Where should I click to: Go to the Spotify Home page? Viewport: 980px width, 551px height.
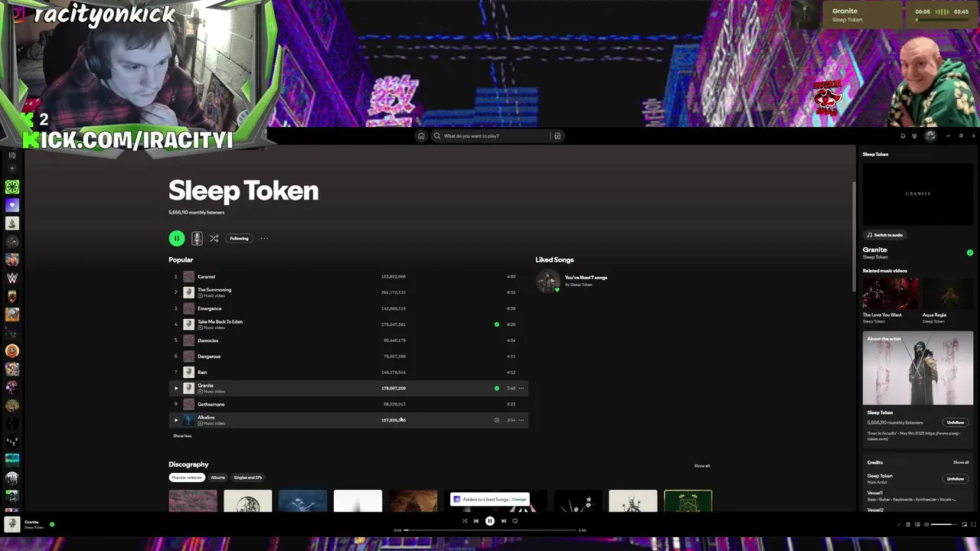coord(420,136)
